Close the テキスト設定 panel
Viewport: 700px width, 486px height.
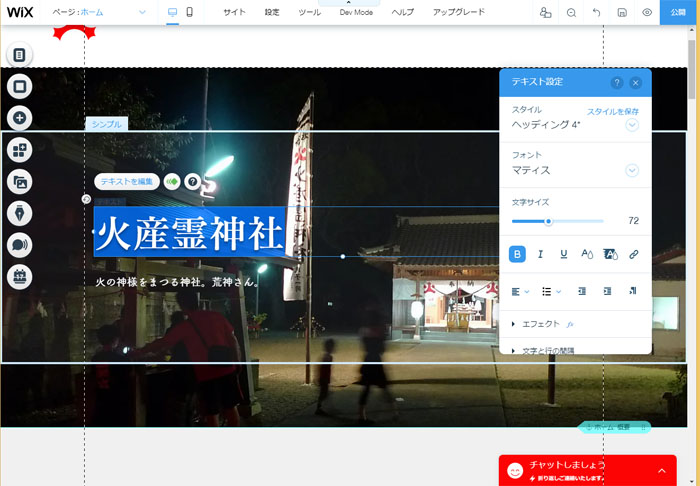tap(636, 83)
